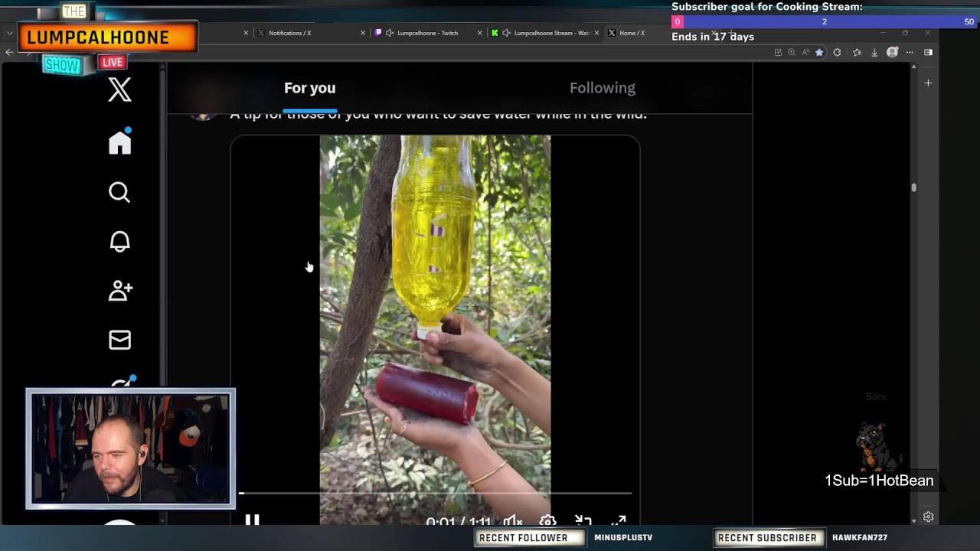Switch to the Following timeline tab
This screenshot has height=551, width=980.
603,88
